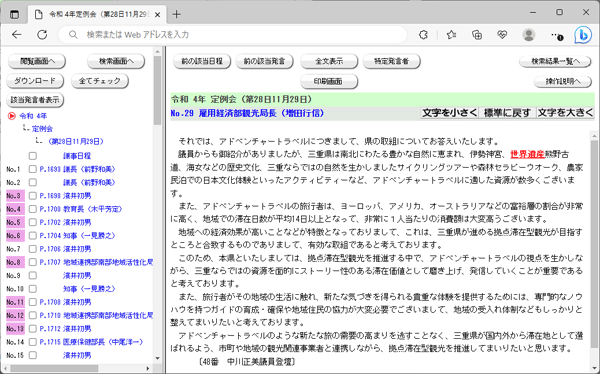Image resolution: width=600 pixels, height=374 pixels.
Task: Click the 閲覧画面へ button
Action: pyautogui.click(x=37, y=61)
